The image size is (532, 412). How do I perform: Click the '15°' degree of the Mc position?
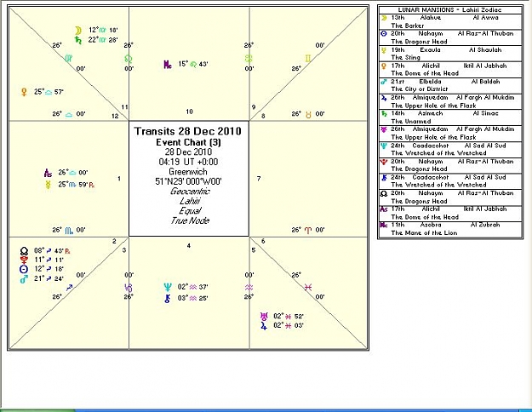[x=183, y=64]
